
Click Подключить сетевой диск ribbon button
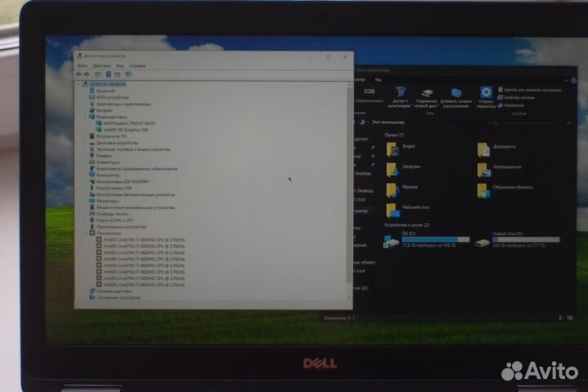tap(426, 97)
